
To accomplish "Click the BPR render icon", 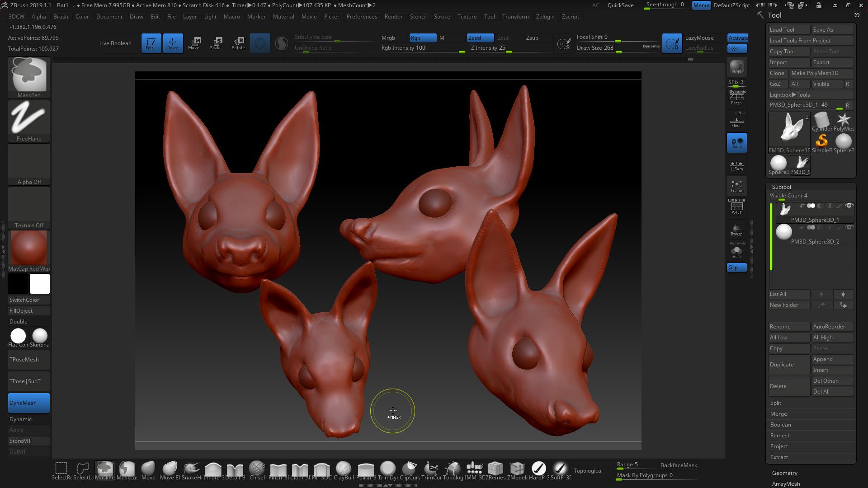I will point(736,67).
